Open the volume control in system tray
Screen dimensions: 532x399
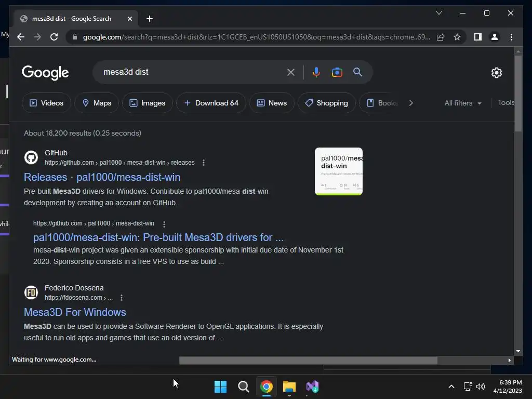click(481, 387)
